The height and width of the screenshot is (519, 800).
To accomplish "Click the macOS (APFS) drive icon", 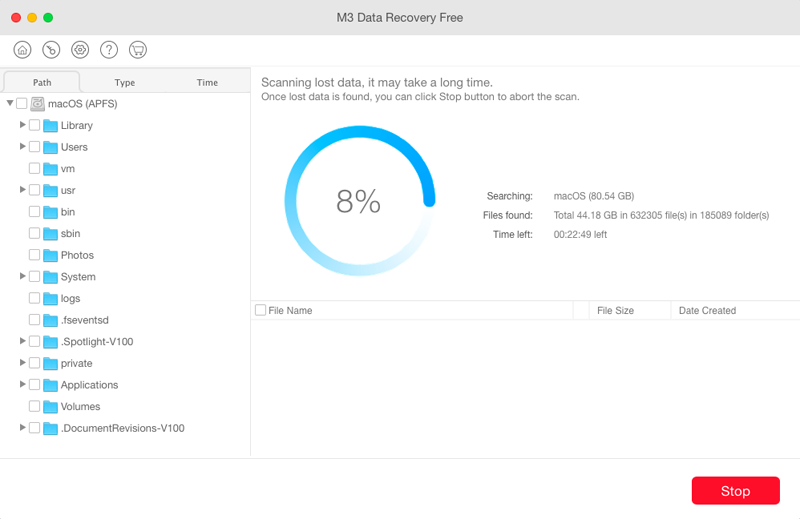I will point(37,104).
